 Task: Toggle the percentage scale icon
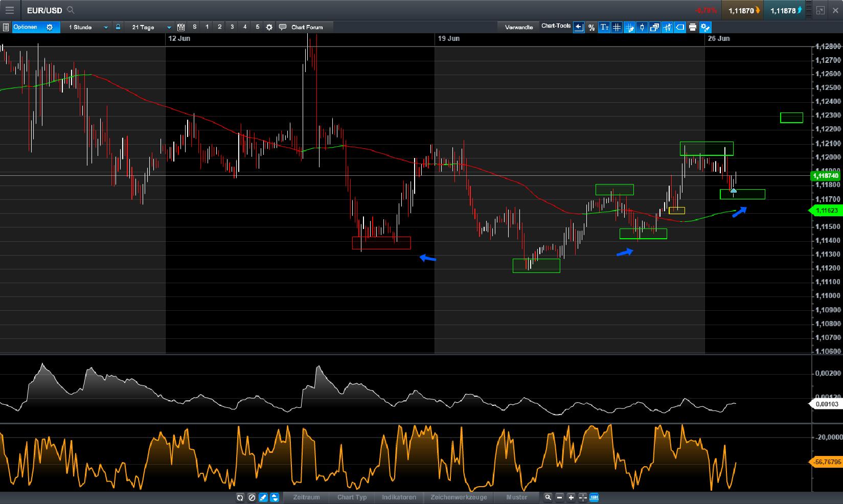coord(591,27)
